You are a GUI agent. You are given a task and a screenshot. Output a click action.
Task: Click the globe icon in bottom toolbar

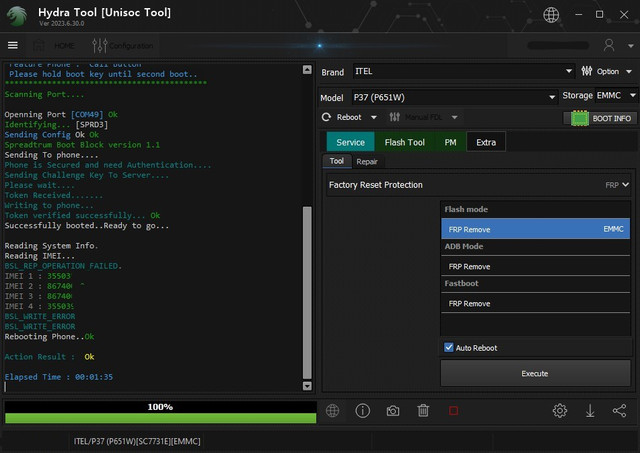(x=332, y=411)
